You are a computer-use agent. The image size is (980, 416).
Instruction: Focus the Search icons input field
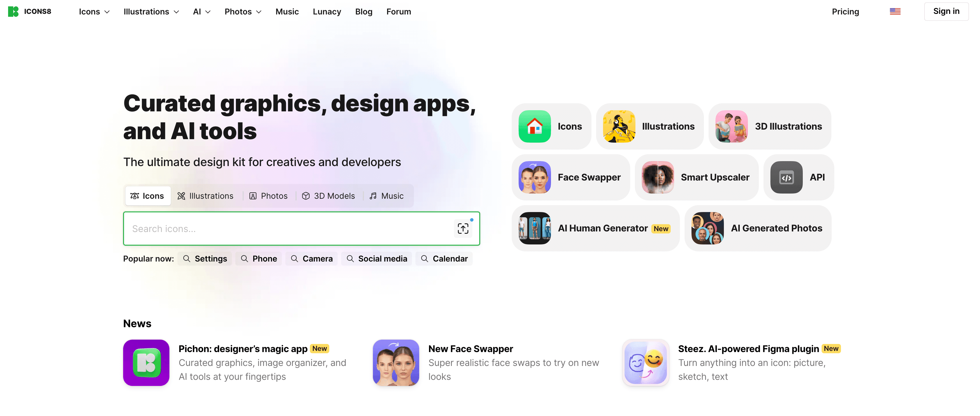pos(289,228)
